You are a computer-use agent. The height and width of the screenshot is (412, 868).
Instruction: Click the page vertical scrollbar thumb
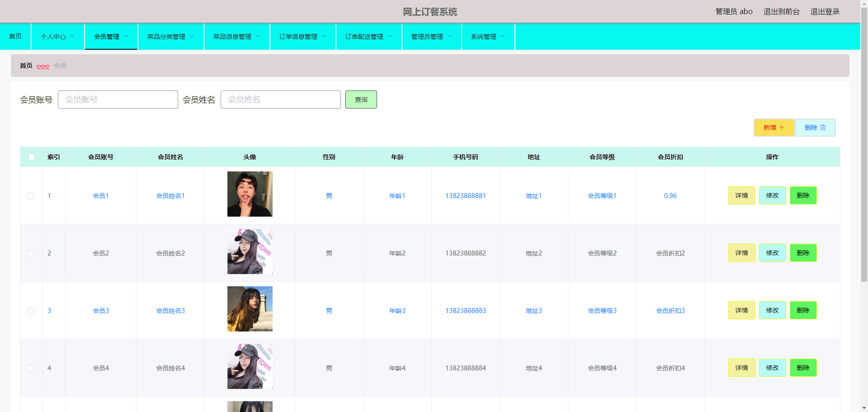tap(864, 145)
